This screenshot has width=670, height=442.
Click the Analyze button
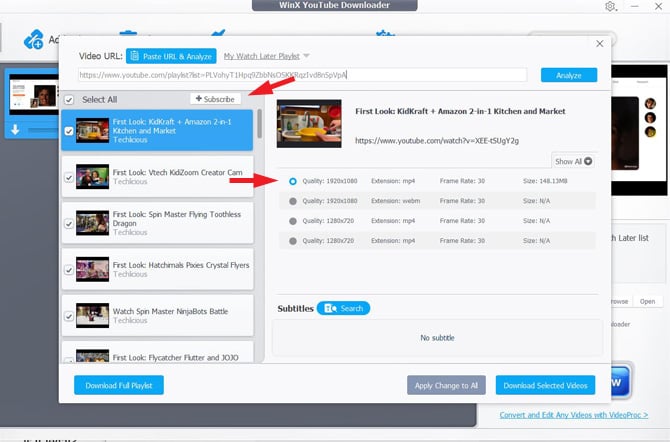tap(569, 75)
